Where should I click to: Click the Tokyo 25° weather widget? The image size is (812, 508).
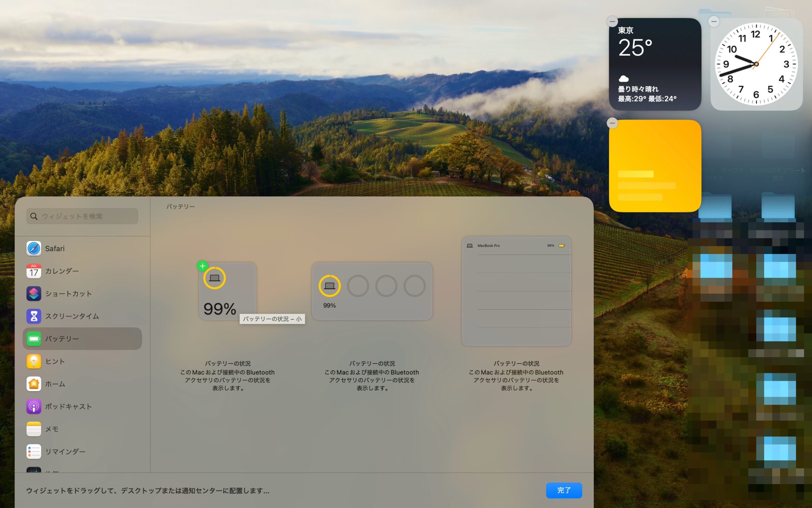[x=655, y=64]
